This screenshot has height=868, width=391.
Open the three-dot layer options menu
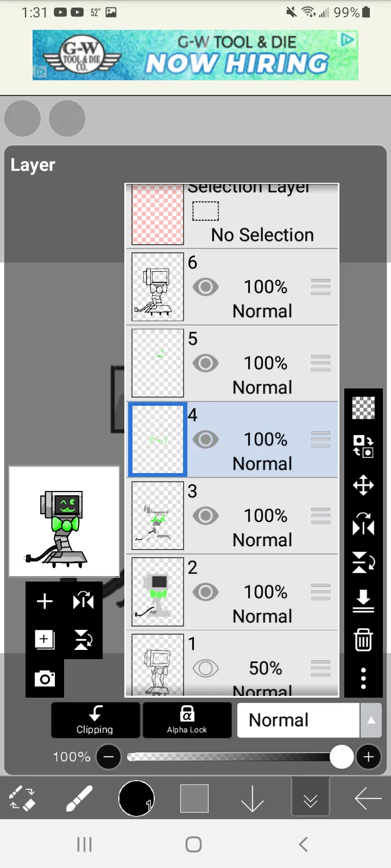click(x=363, y=678)
